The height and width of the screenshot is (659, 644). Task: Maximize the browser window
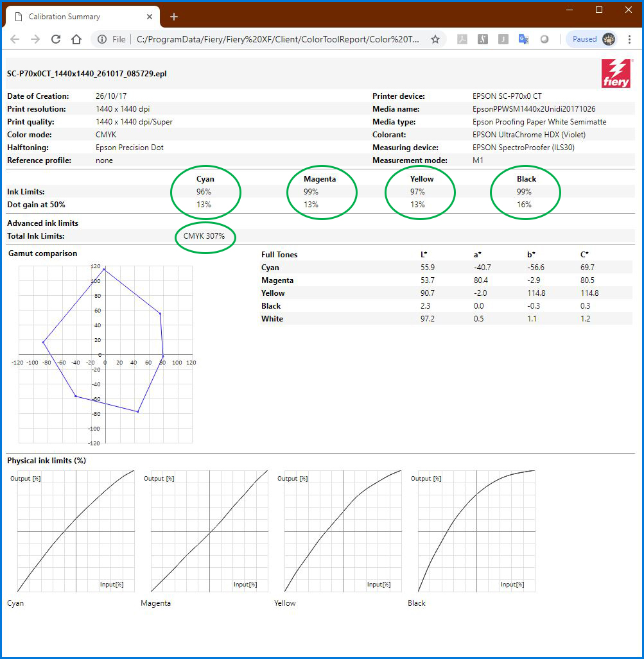click(x=599, y=10)
